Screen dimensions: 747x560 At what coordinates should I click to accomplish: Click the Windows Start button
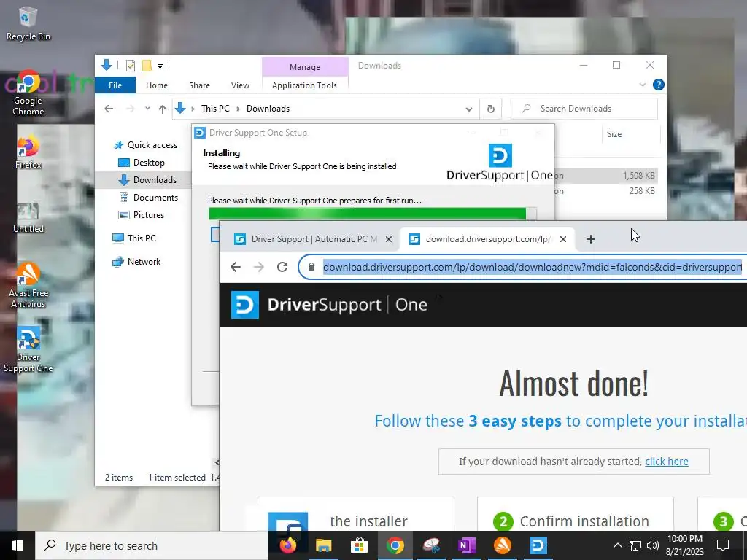click(x=18, y=545)
